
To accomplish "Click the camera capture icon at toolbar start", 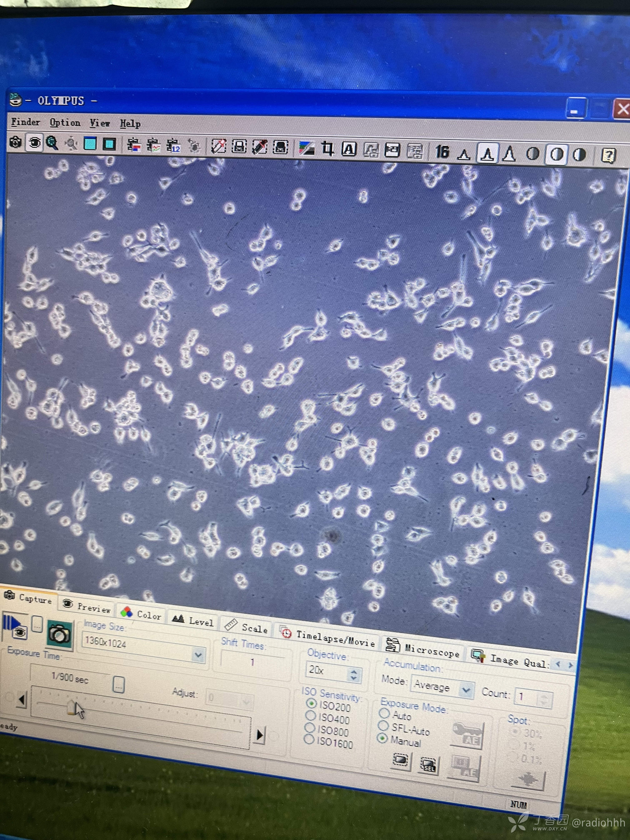I will click(x=16, y=143).
